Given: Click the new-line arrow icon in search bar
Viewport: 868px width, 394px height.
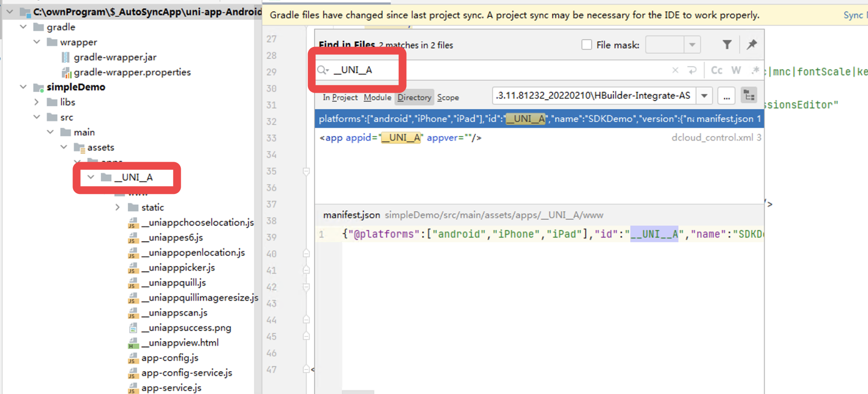Looking at the screenshot, I should (x=692, y=70).
